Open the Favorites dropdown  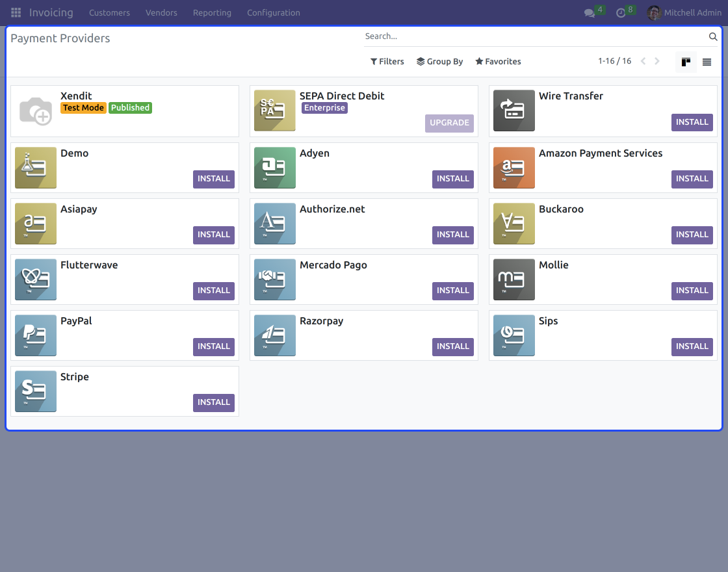pos(498,61)
